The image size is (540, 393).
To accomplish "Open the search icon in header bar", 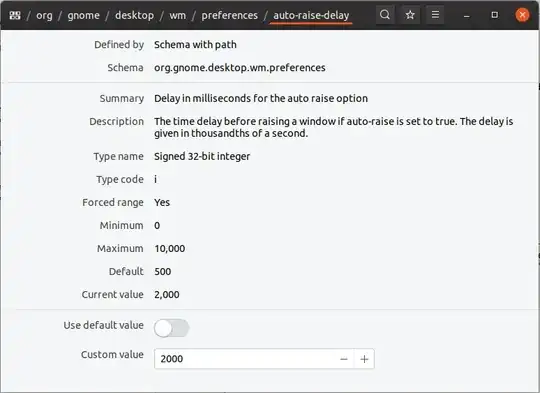I will pos(385,15).
